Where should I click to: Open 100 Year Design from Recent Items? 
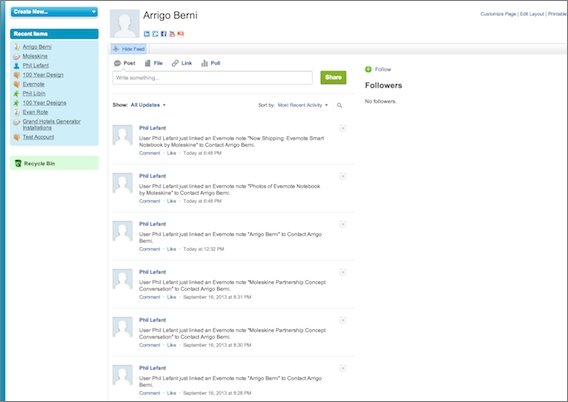[x=43, y=75]
